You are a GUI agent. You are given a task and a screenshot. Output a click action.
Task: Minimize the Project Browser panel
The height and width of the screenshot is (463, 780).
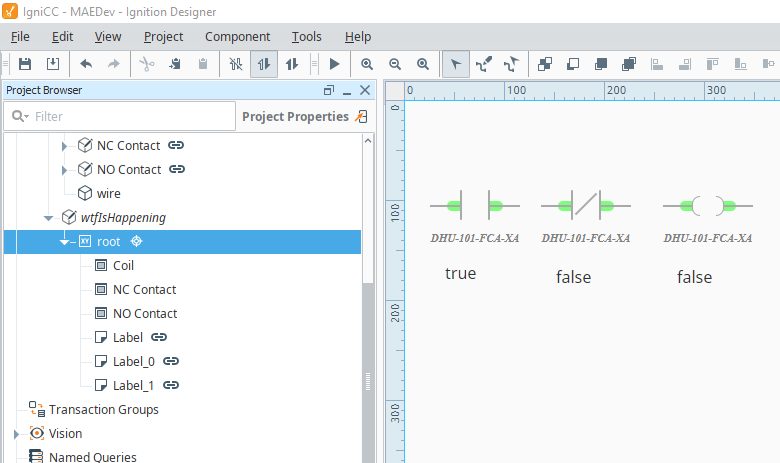pyautogui.click(x=347, y=91)
